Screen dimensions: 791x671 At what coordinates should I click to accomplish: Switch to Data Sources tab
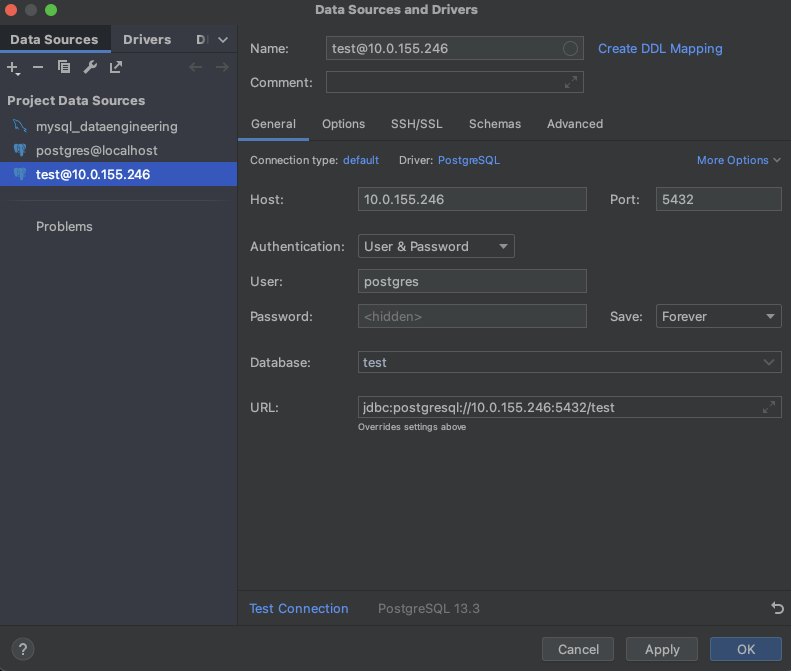54,39
